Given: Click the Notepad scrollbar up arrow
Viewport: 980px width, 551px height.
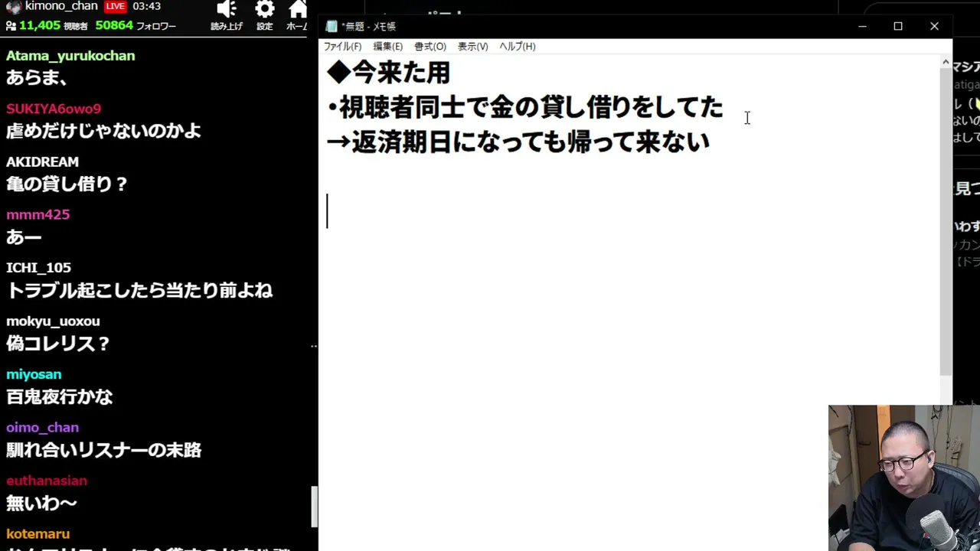Looking at the screenshot, I should (946, 62).
